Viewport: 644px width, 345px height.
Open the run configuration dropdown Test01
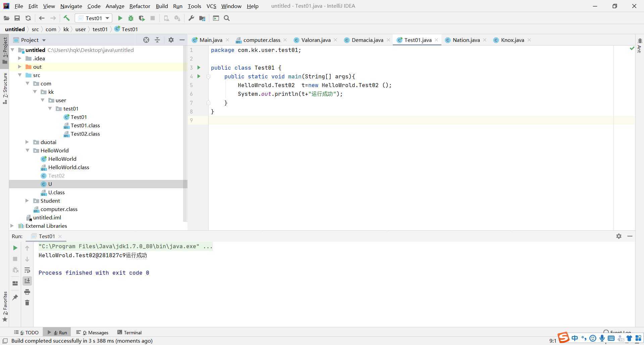[x=94, y=18]
